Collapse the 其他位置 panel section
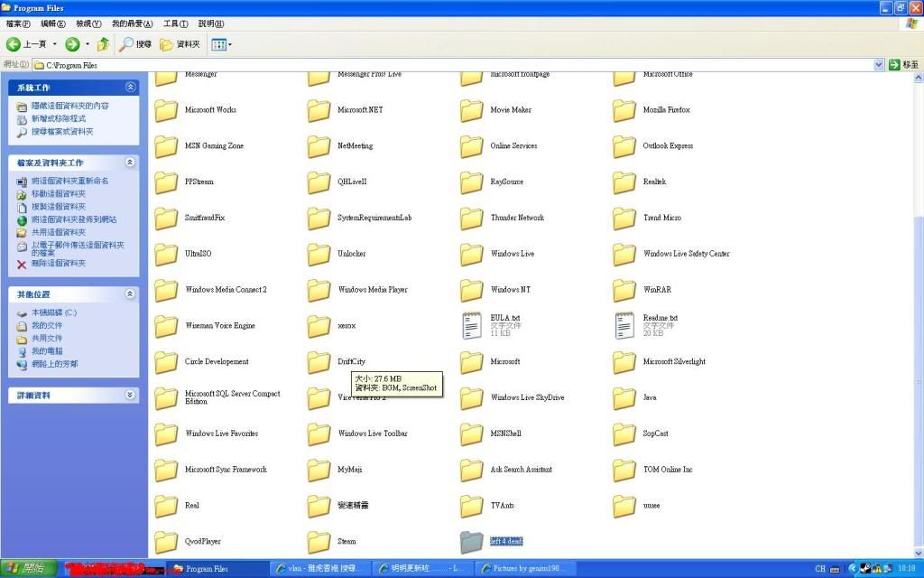Viewport: 924px width, 578px height. (x=130, y=294)
